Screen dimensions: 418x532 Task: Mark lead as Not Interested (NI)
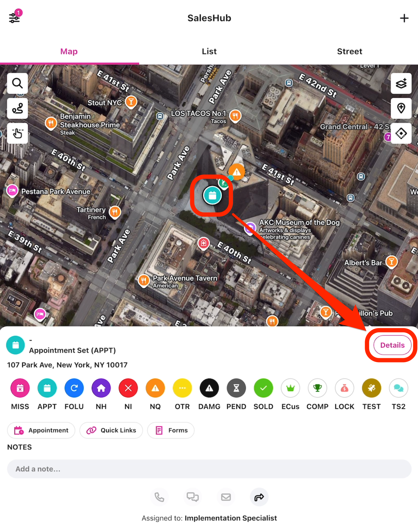tap(128, 388)
